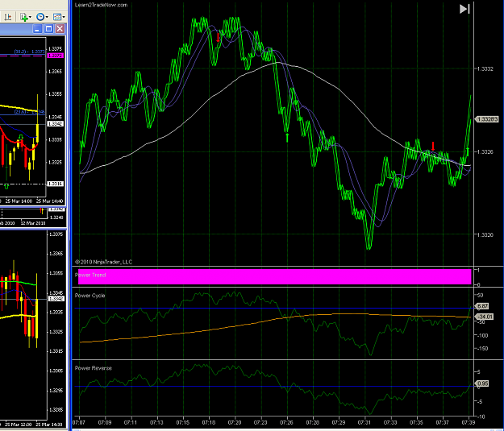
Task: Click the -34.01 Power Cycle value marker
Action: [x=484, y=317]
